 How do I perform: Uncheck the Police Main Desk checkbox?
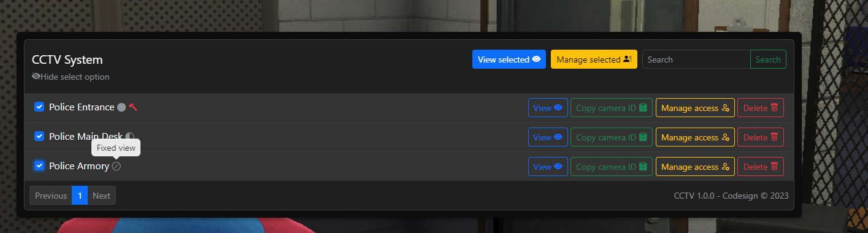tap(39, 136)
